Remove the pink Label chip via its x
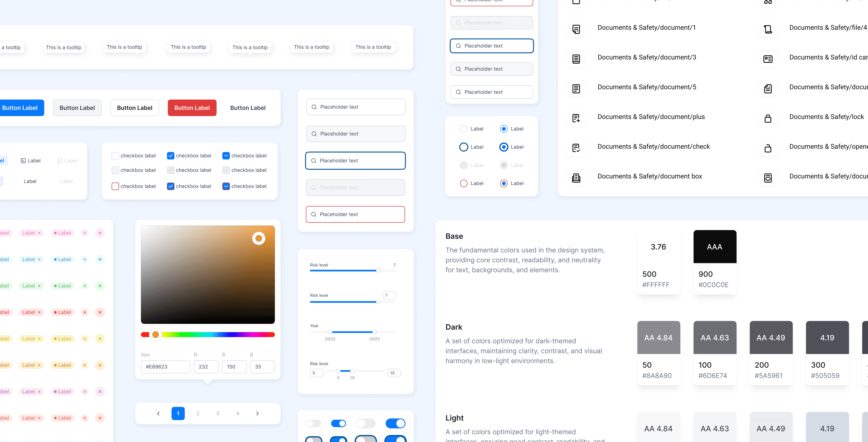Viewport: 868px width, 442px height. click(x=39, y=233)
